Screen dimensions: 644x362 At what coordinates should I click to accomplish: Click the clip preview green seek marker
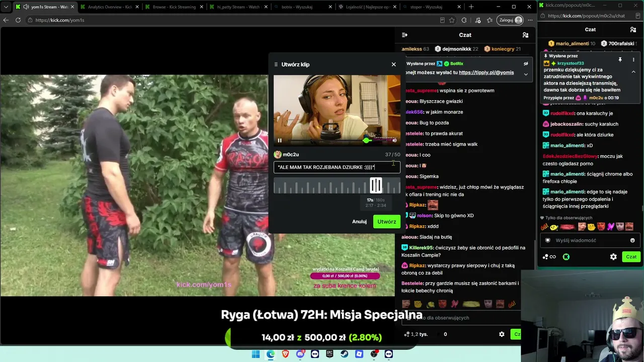[366, 140]
